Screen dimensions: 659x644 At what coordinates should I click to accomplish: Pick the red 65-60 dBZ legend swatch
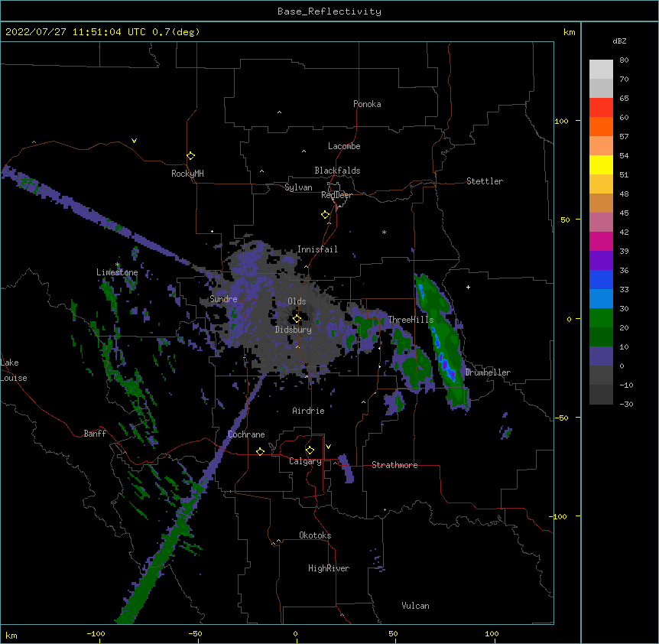(601, 108)
